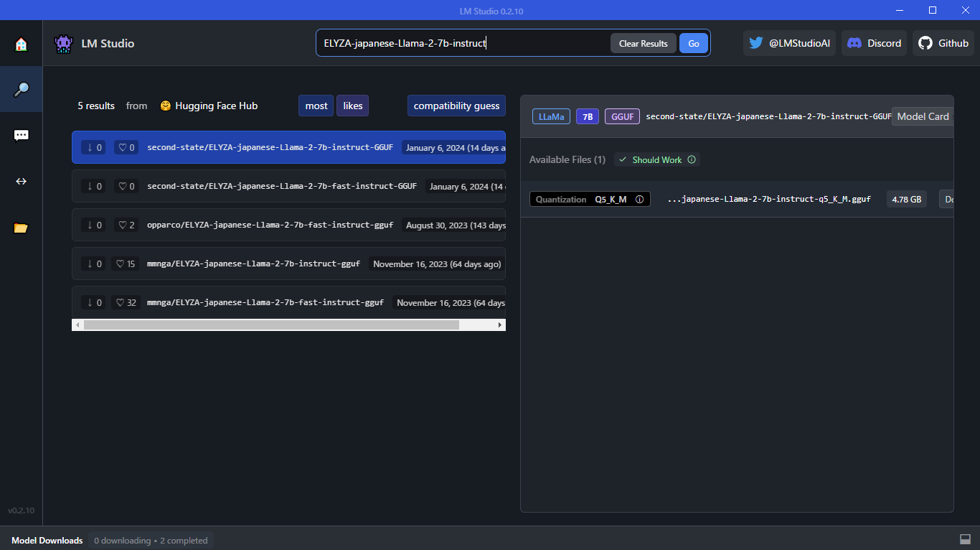Click right arrow of results scrollbar
The image size is (980, 550).
(x=500, y=325)
